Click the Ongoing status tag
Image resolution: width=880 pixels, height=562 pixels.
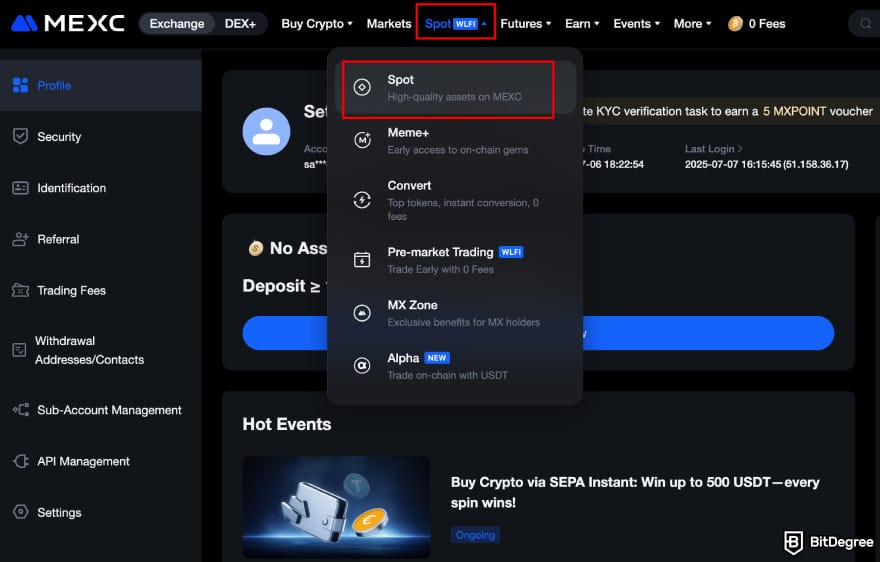(x=475, y=534)
